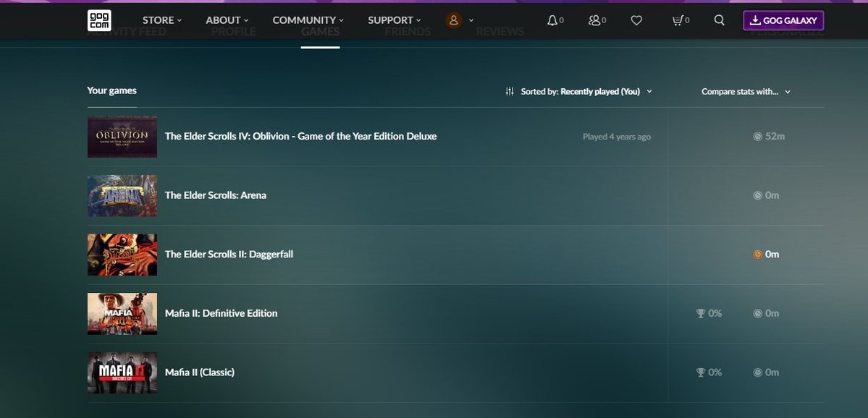Open the notifications bell icon
This screenshot has width=868, height=418.
click(x=552, y=20)
